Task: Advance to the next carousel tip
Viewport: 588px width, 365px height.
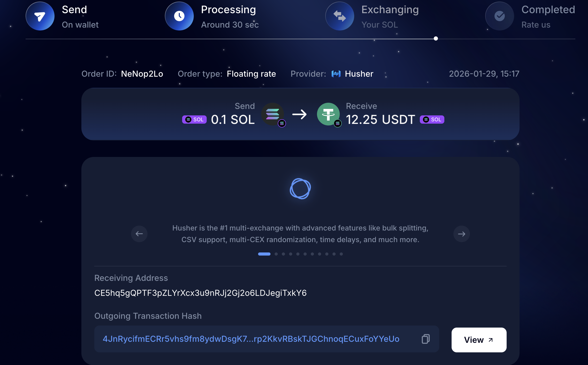Action: pos(461,234)
